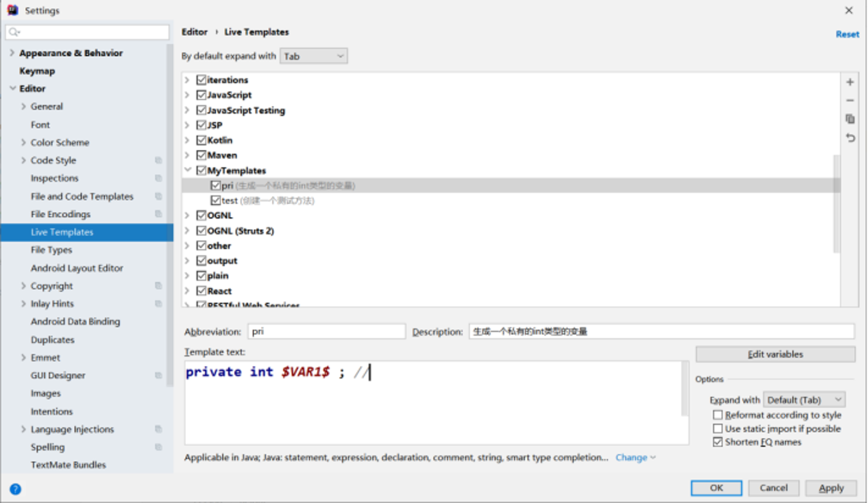This screenshot has width=868, height=503.
Task: Open the Intentions settings page
Action: click(x=52, y=411)
